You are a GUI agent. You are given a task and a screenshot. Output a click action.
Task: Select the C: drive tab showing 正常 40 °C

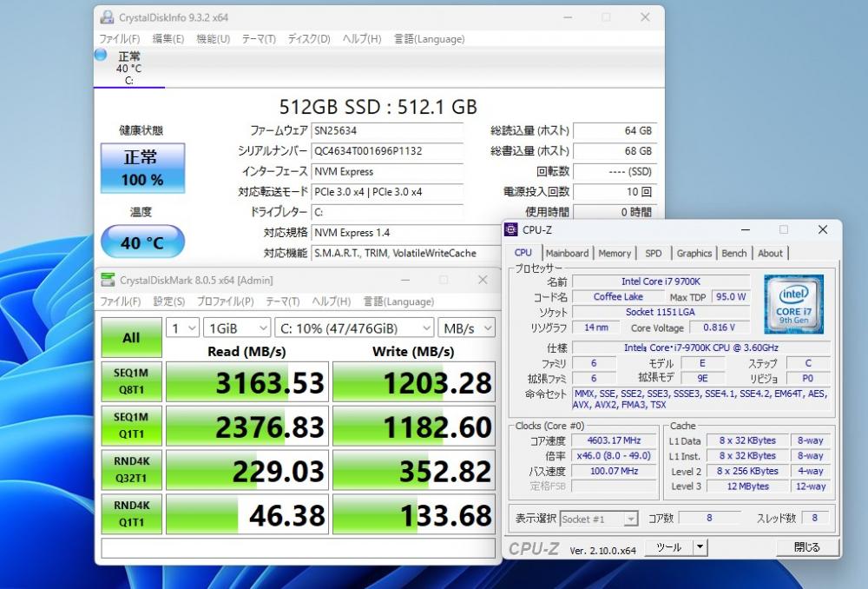click(x=129, y=68)
